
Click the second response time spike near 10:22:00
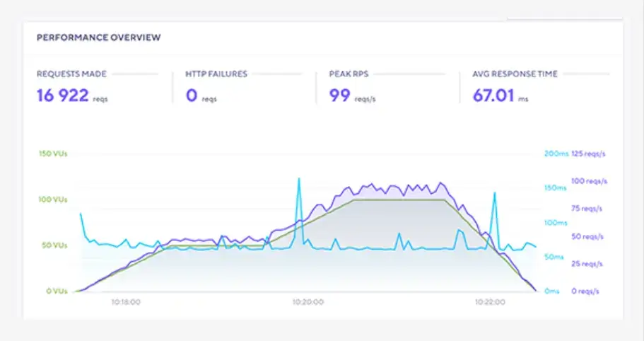click(x=495, y=194)
